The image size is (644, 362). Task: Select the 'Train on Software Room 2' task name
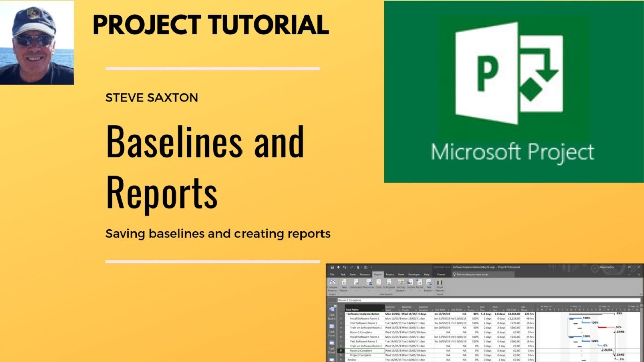click(366, 346)
